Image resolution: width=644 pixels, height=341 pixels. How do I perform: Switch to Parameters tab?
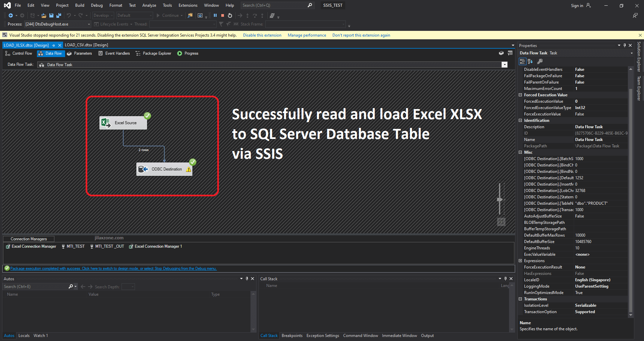click(x=79, y=53)
